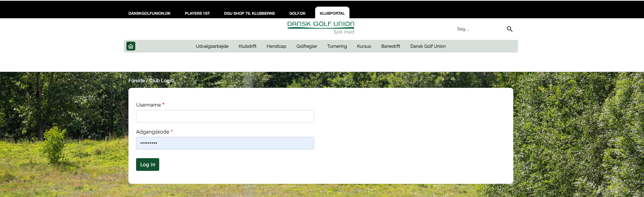Choose Turnering from the navigation bar
Screen dimensions: 644x197
[x=337, y=46]
